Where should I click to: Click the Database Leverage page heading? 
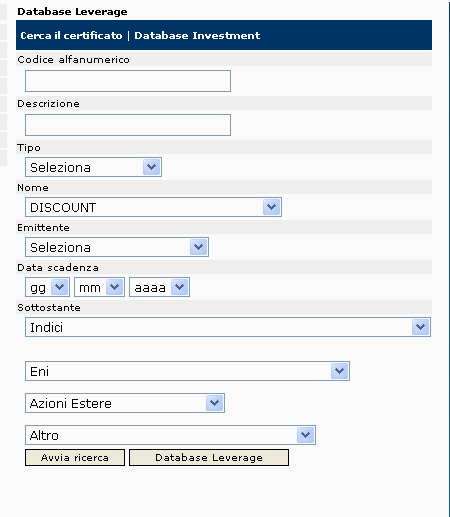click(72, 12)
